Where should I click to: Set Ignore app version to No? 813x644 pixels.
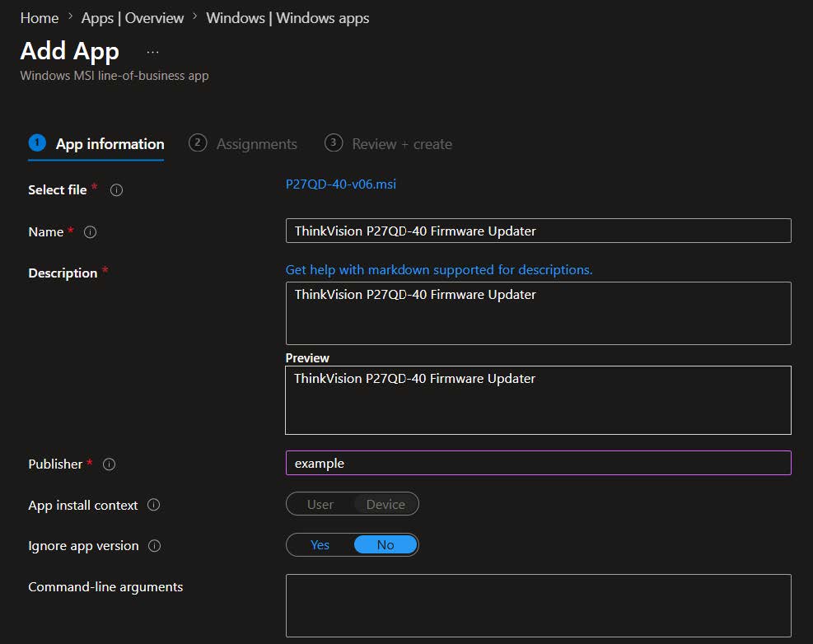pos(385,545)
